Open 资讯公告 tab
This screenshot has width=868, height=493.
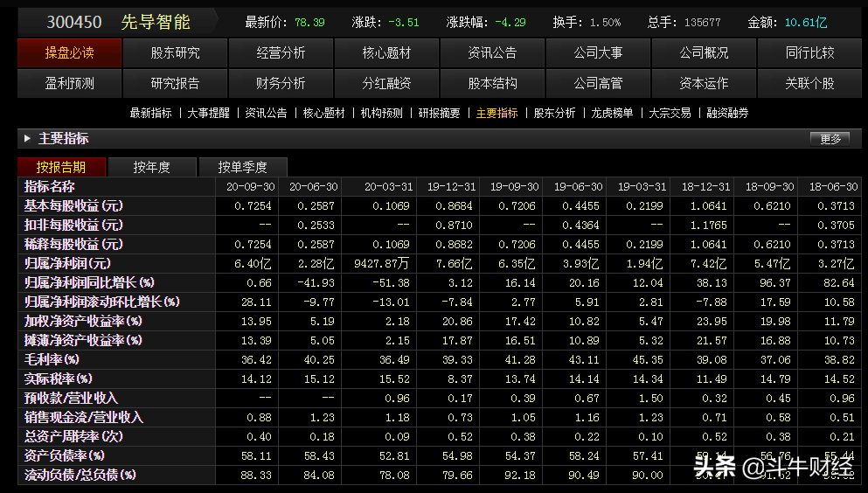click(492, 53)
